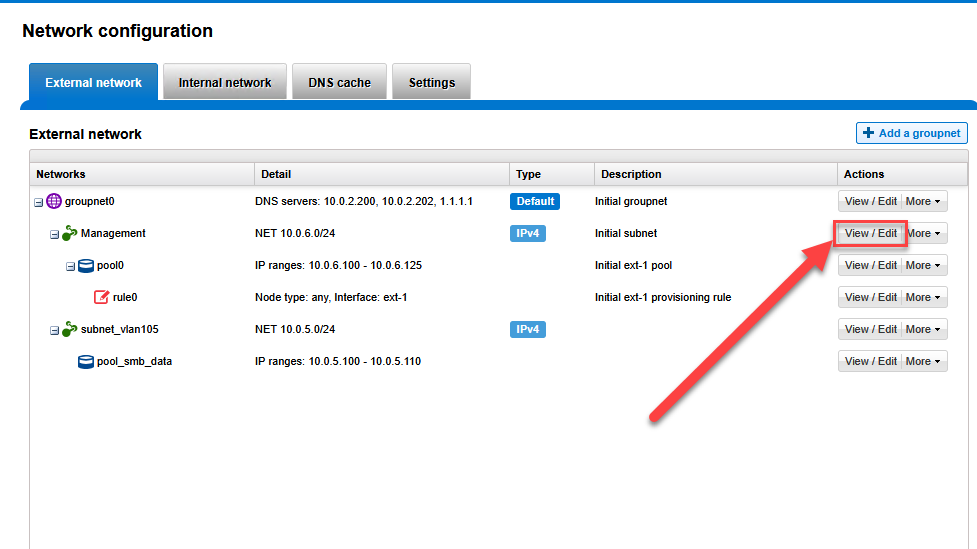The width and height of the screenshot is (977, 549).
Task: Select the rule0 label
Action: pos(125,297)
